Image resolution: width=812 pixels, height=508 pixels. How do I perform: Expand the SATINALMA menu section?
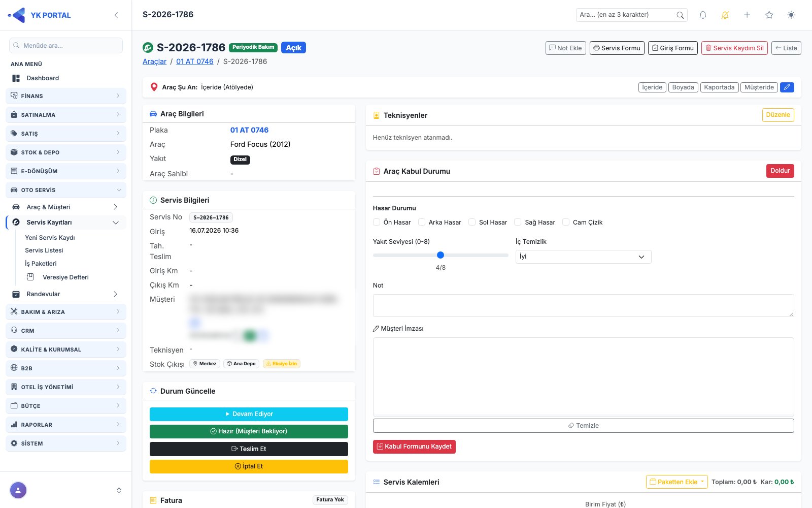coord(66,115)
